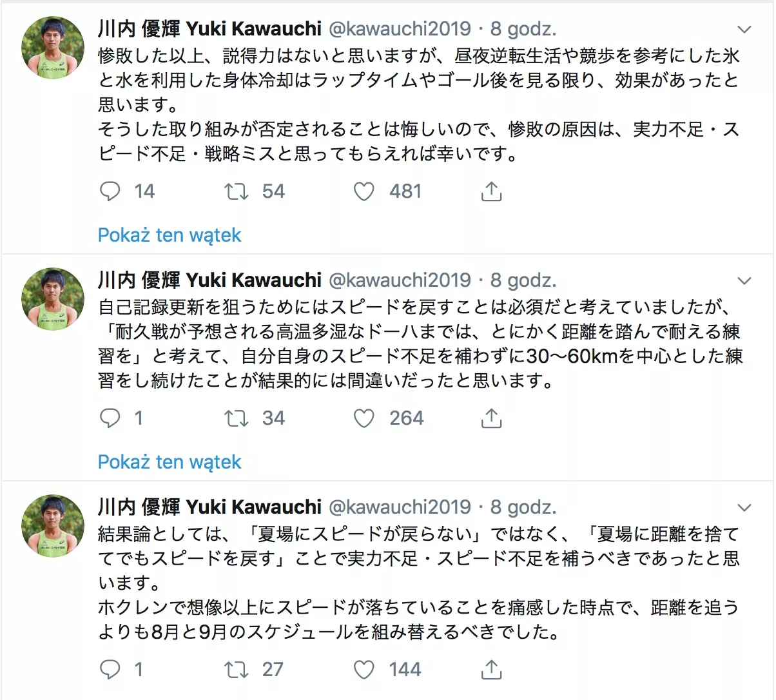Screen dimensions: 776x700
Task: Expand the second tweet's chevron menu
Action: (x=744, y=281)
